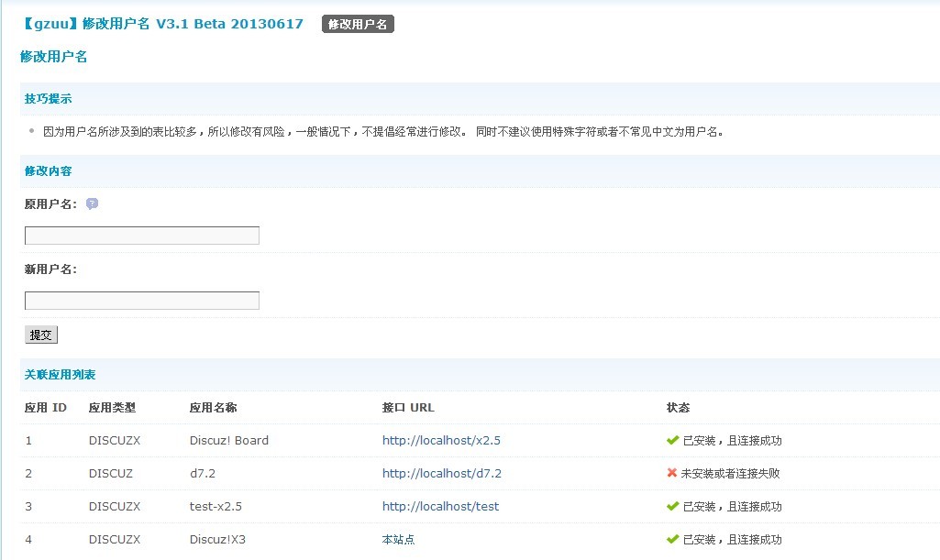This screenshot has height=560, width=940.
Task: Click the 状态 column header
Action: coord(680,407)
